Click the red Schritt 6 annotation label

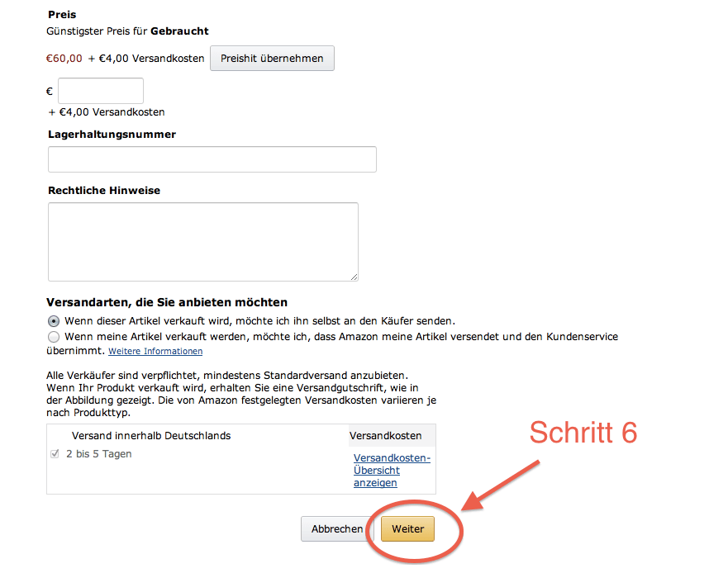click(583, 433)
